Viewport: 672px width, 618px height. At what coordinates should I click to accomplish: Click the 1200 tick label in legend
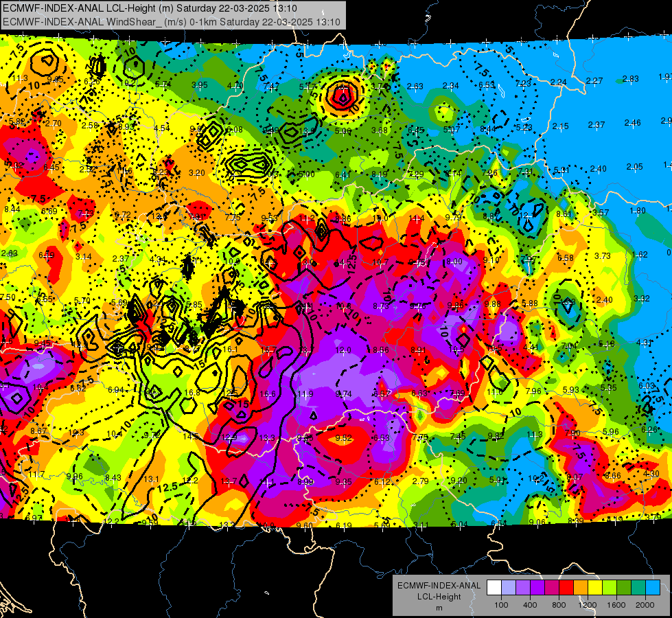pos(587,605)
